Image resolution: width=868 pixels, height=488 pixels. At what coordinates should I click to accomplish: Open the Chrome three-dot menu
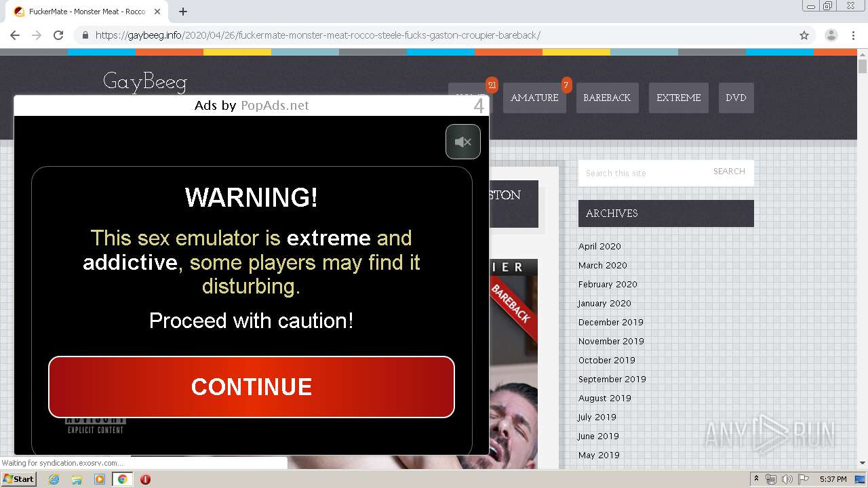point(853,35)
